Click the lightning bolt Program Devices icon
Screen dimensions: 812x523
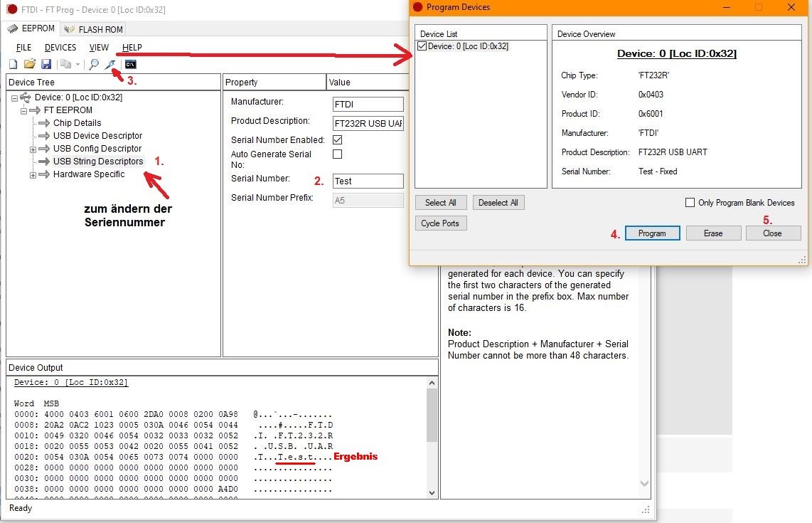(110, 64)
